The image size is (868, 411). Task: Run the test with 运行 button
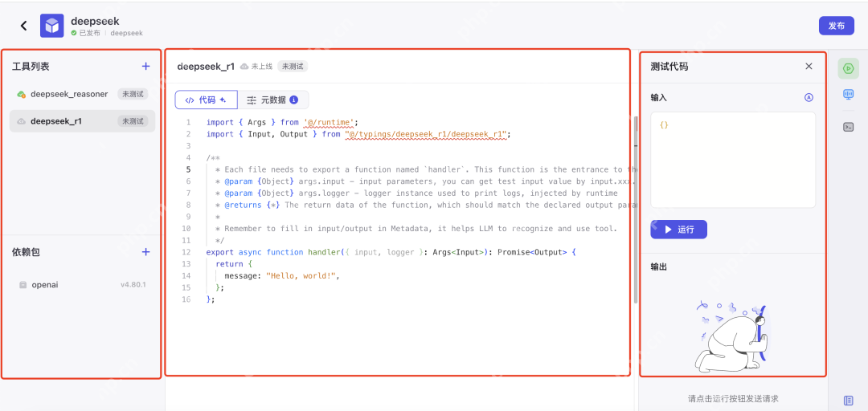click(x=678, y=229)
